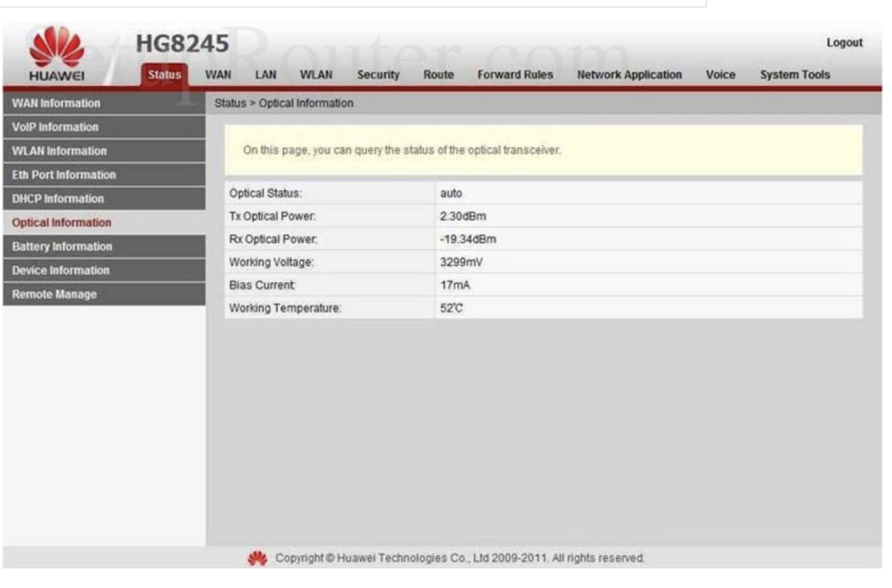This screenshot has height=588, width=892.
Task: Open the Route tab
Action: pos(438,75)
